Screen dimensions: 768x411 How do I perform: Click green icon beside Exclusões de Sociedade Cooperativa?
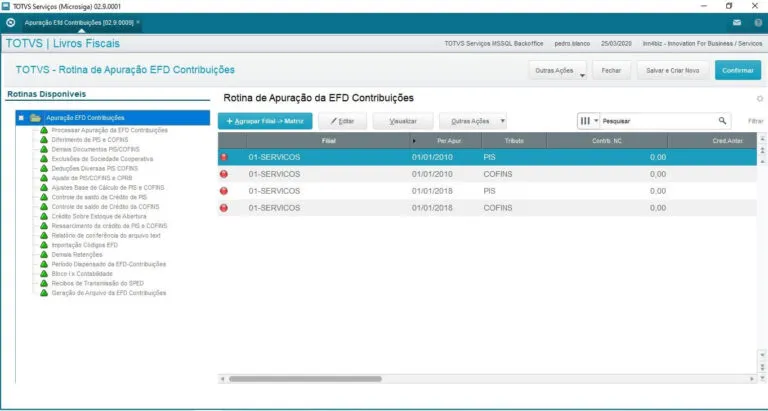44,159
